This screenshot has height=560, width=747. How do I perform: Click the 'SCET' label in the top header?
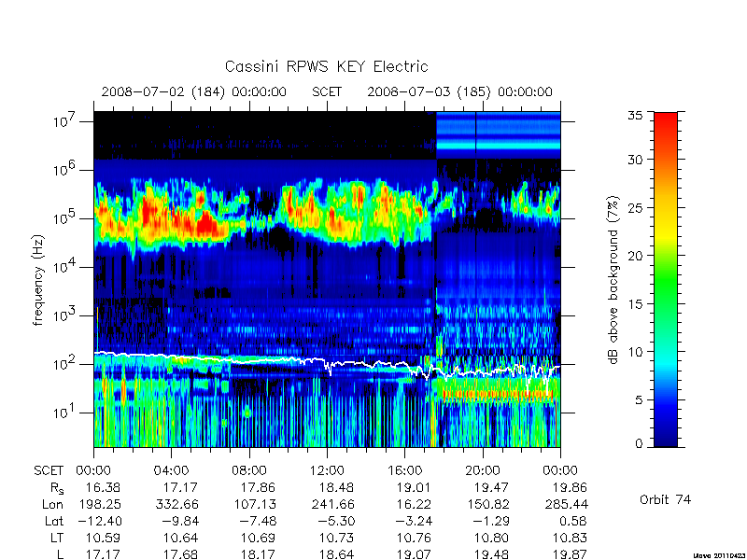tap(327, 91)
